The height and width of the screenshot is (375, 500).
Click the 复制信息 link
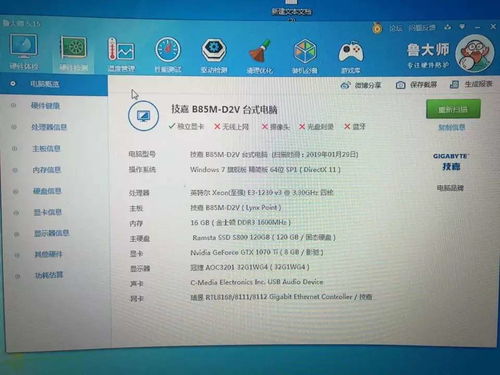[451, 127]
